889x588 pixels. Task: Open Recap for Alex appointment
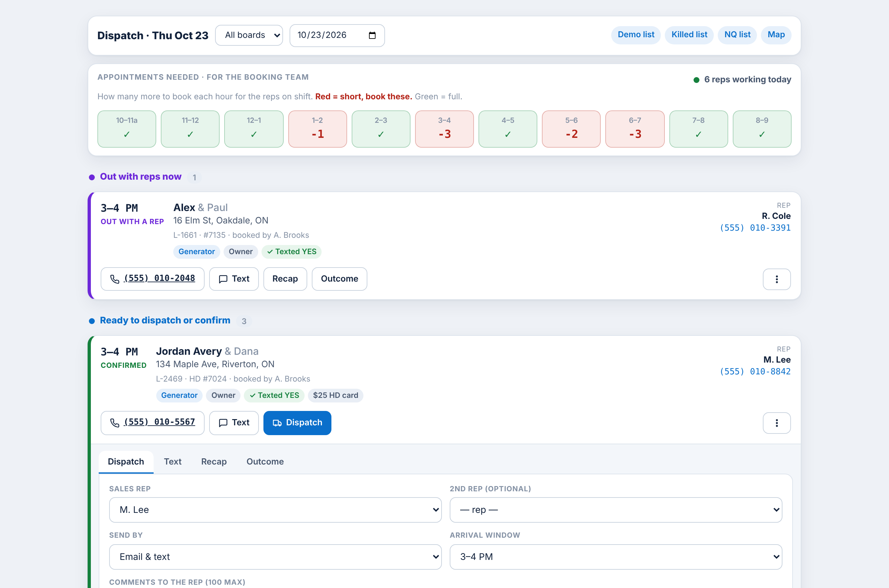[285, 279]
